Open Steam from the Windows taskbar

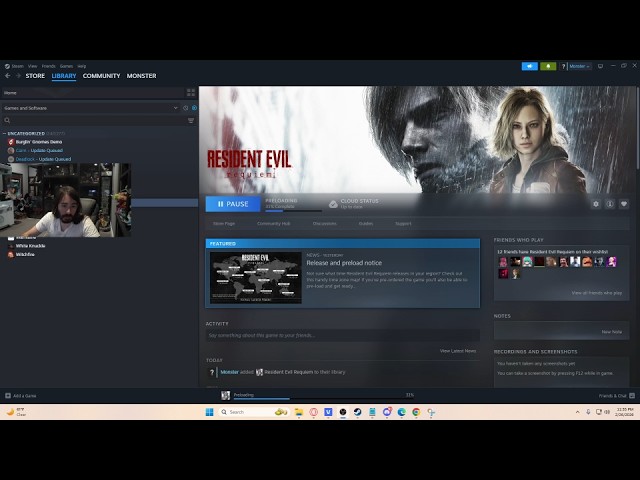coord(357,412)
